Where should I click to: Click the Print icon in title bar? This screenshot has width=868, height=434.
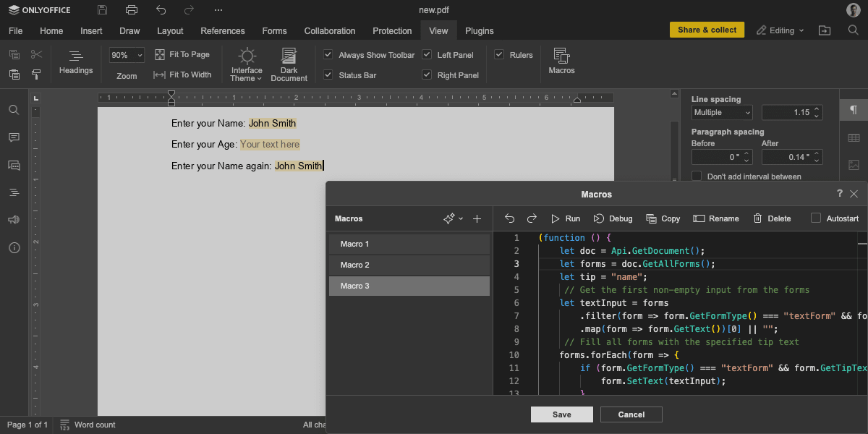(x=131, y=10)
